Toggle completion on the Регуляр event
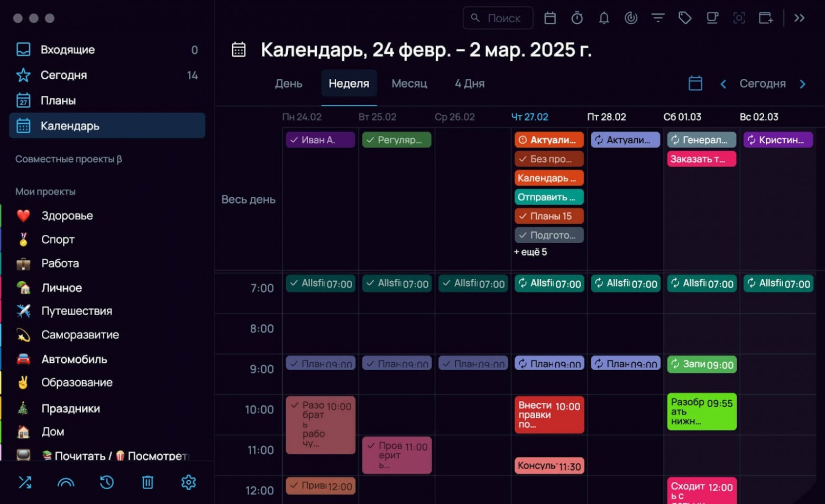This screenshot has width=825, height=504. coord(371,140)
